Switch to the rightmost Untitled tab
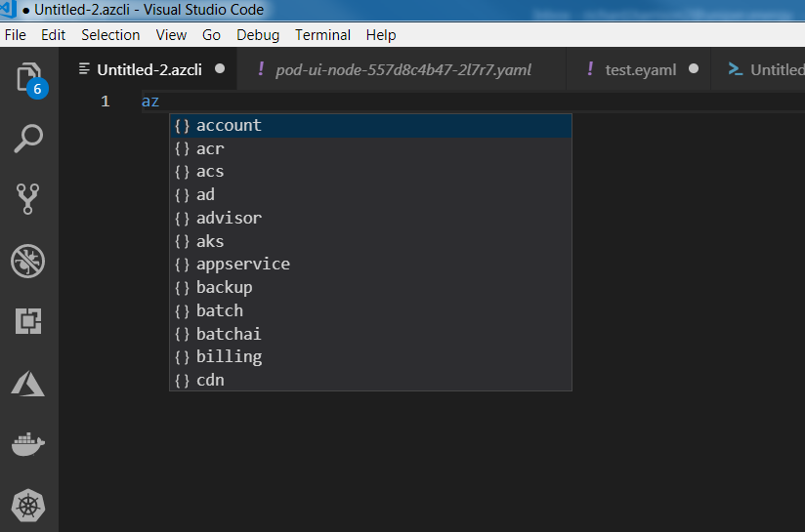This screenshot has height=532, width=805. click(758, 69)
